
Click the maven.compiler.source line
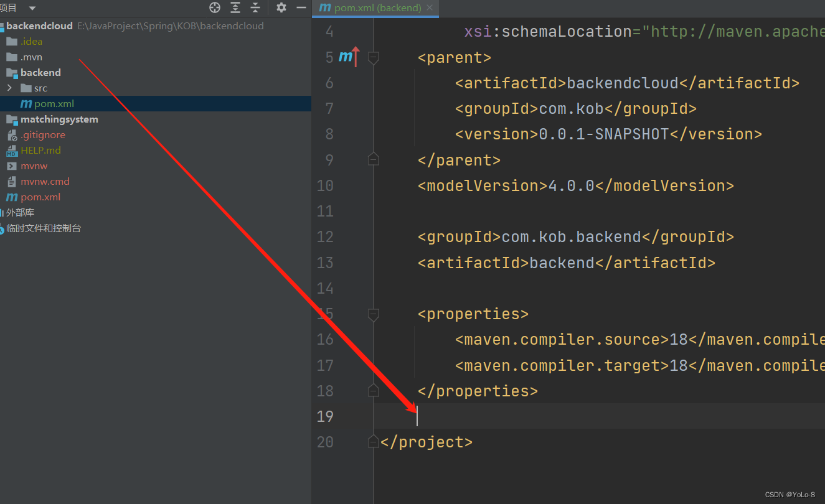click(640, 340)
